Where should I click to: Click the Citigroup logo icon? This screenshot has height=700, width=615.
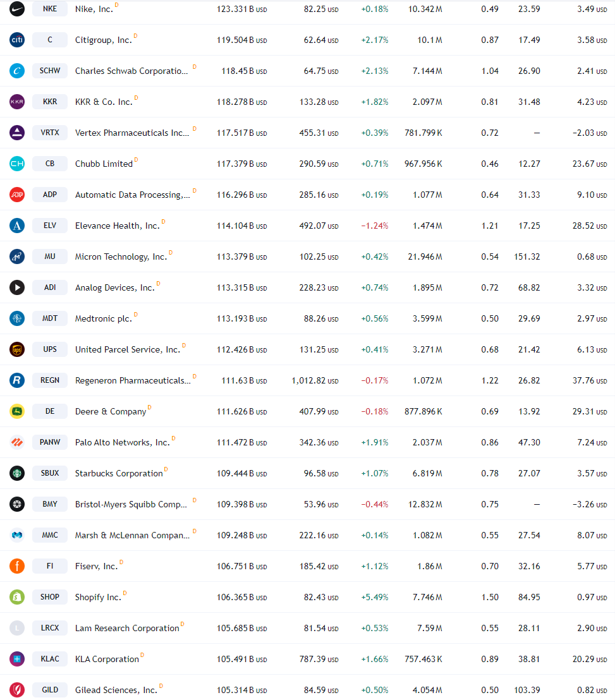tap(17, 40)
